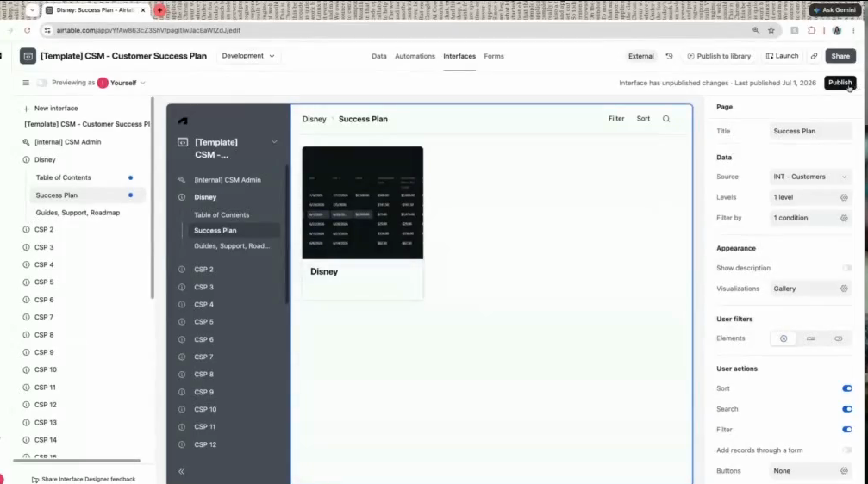Click the gear icon beside Levels
Screen dimensions: 868x484
click(844, 197)
